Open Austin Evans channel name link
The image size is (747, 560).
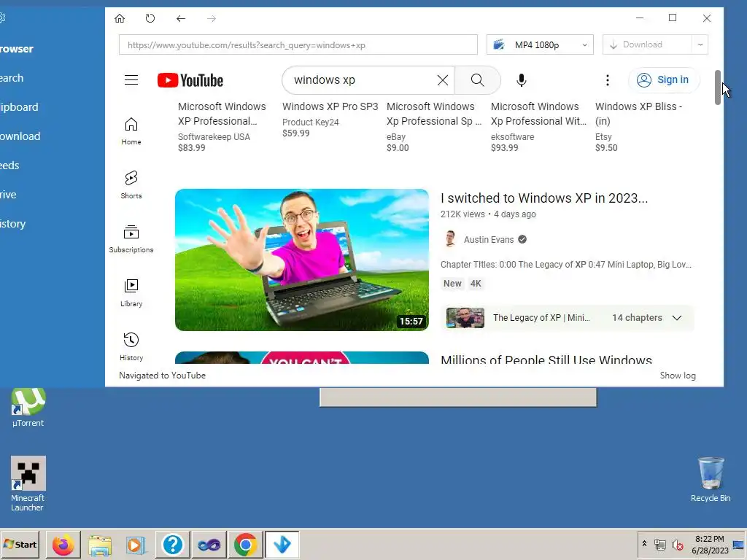pyautogui.click(x=489, y=239)
